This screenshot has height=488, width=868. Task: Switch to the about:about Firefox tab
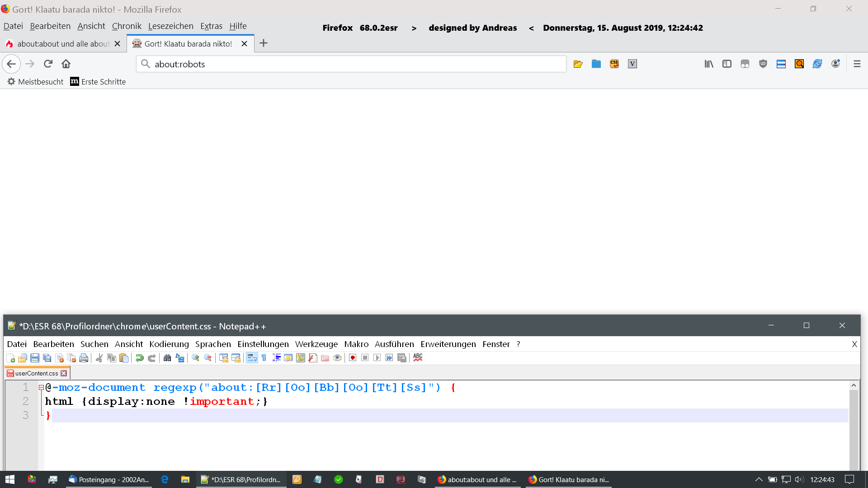[x=63, y=44]
